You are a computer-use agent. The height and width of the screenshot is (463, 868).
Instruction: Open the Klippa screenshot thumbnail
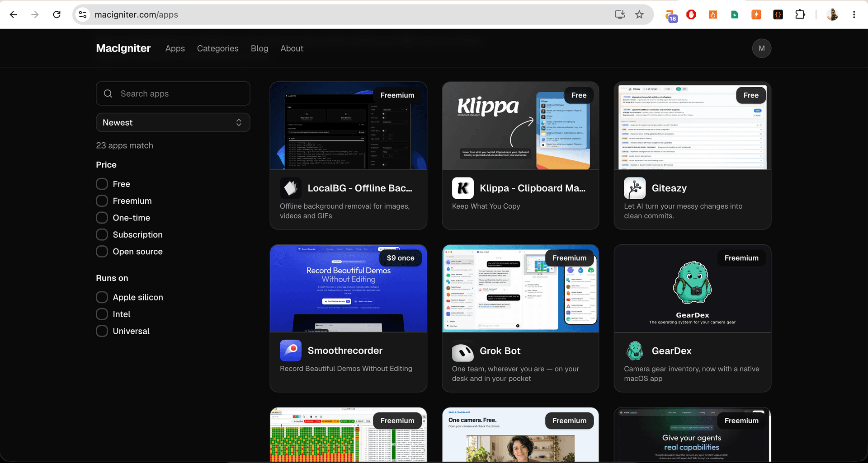pyautogui.click(x=520, y=126)
